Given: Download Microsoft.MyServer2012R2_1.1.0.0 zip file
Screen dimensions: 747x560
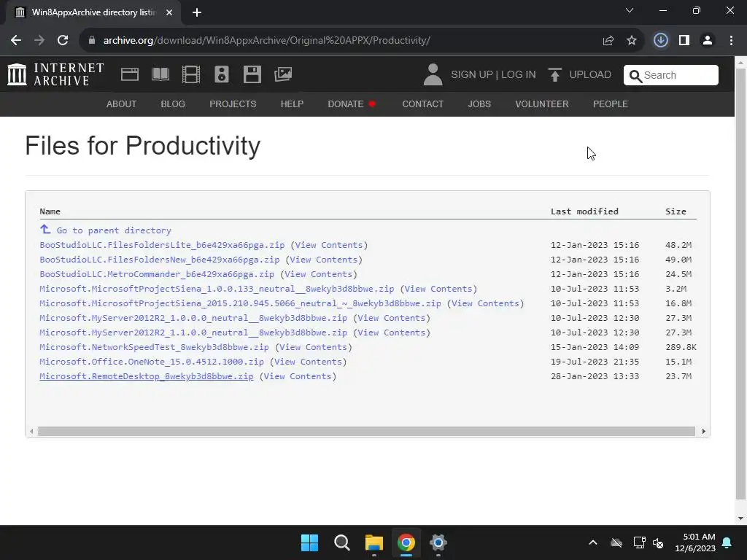Looking at the screenshot, I should [193, 332].
